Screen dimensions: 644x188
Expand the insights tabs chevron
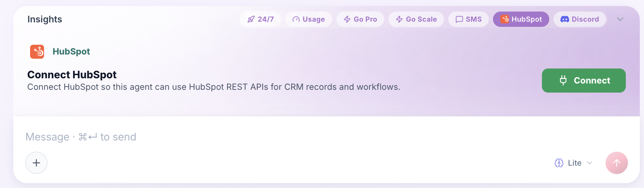tap(620, 19)
